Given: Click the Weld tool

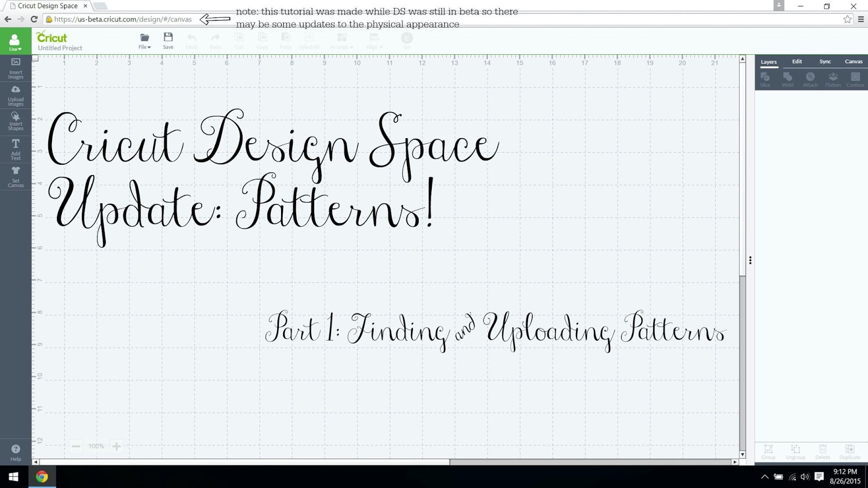Looking at the screenshot, I should click(788, 80).
